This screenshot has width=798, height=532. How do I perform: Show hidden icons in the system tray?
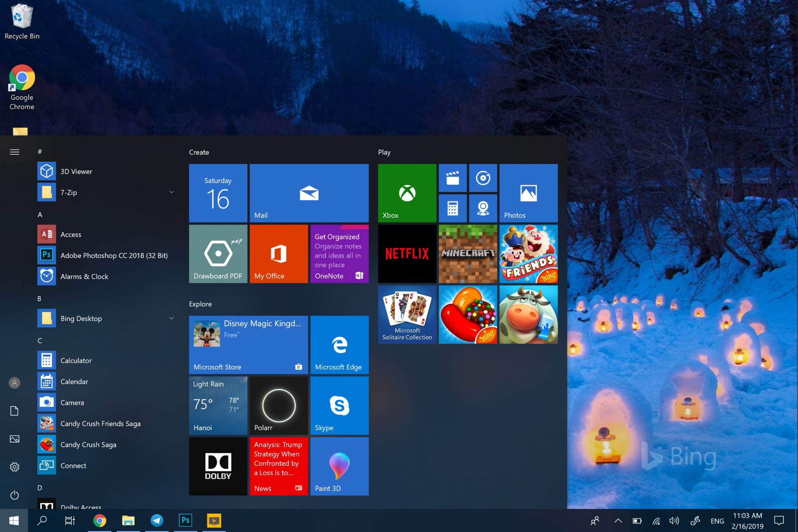click(x=618, y=520)
